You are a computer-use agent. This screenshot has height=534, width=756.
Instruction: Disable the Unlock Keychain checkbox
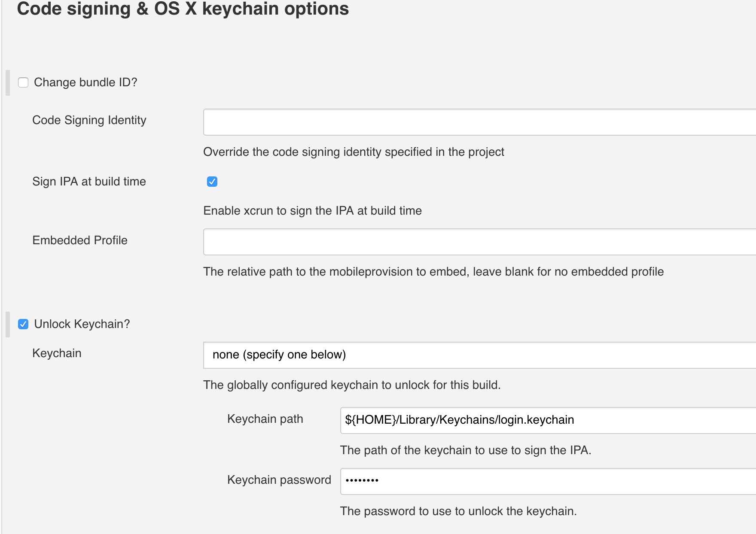click(23, 324)
